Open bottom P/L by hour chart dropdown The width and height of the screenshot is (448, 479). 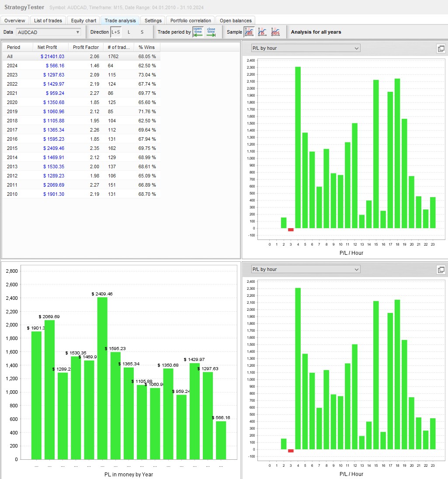click(306, 269)
